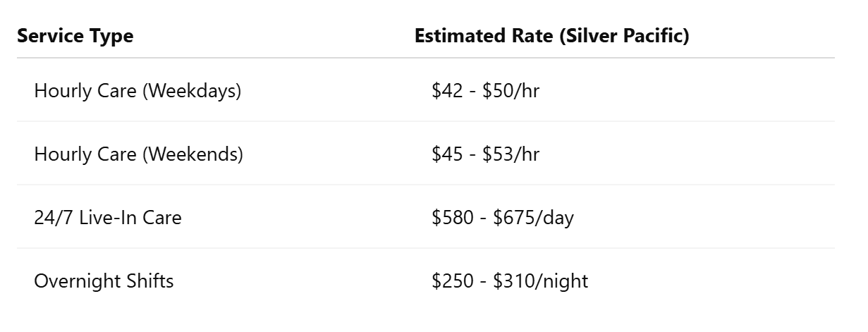Click the Silver Pacific text in header

[x=621, y=36]
